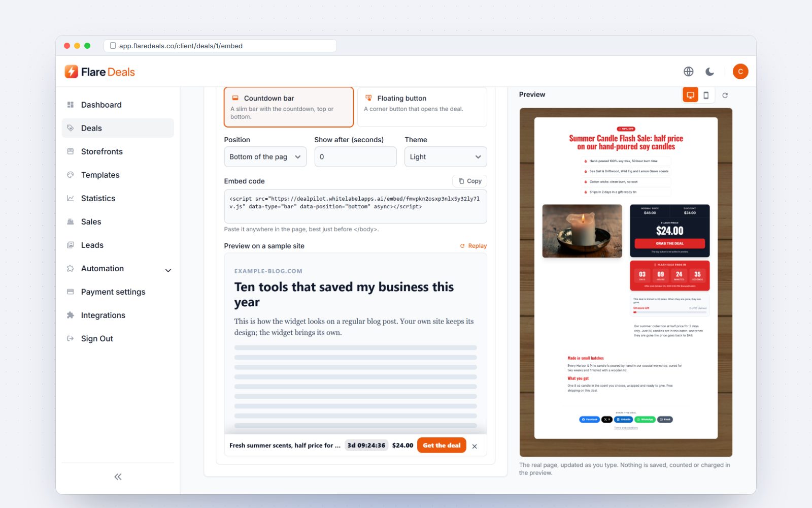Click the Sign Out icon

pos(71,338)
